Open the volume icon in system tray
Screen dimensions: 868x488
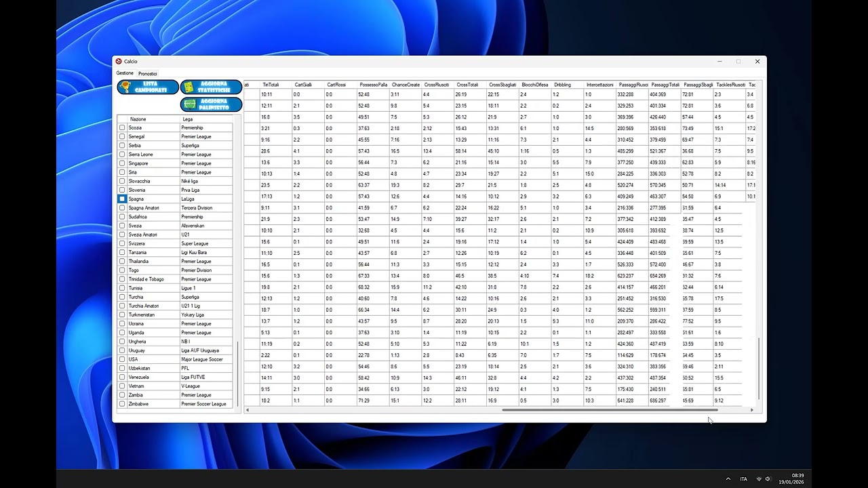[768, 479]
